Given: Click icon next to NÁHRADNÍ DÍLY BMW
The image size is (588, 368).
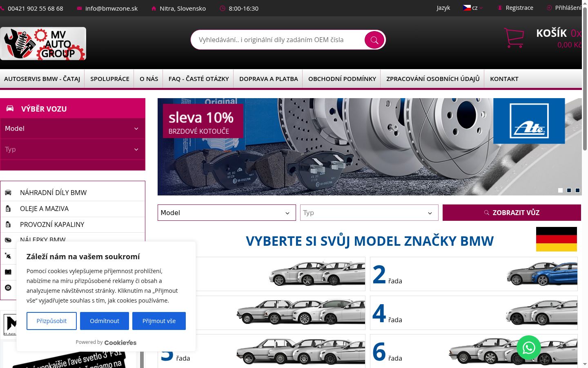Looking at the screenshot, I should [x=8, y=193].
